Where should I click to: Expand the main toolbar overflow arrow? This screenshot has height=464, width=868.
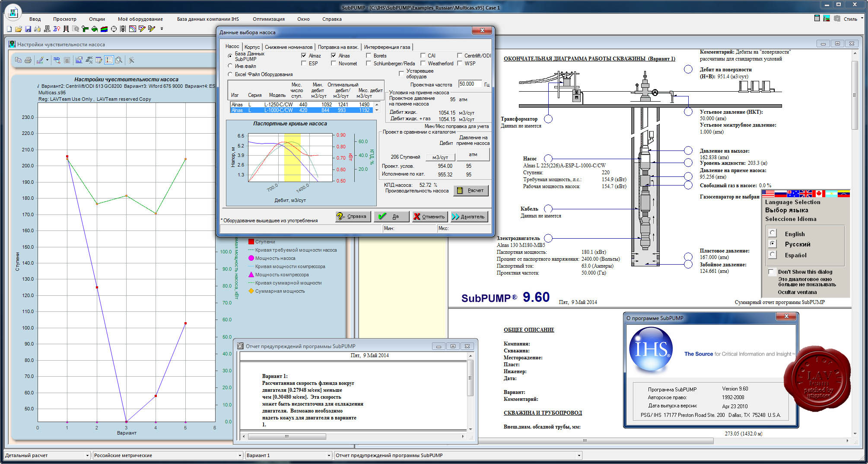[x=162, y=29]
